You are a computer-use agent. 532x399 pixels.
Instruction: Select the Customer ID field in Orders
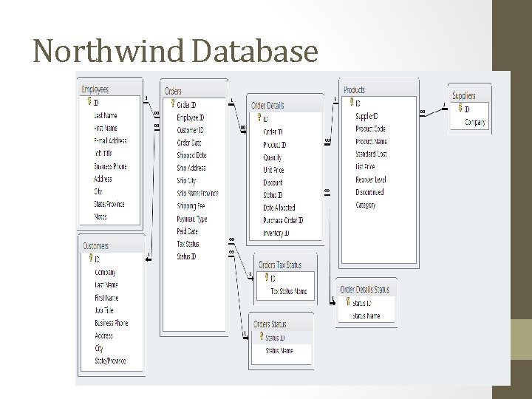(191, 130)
